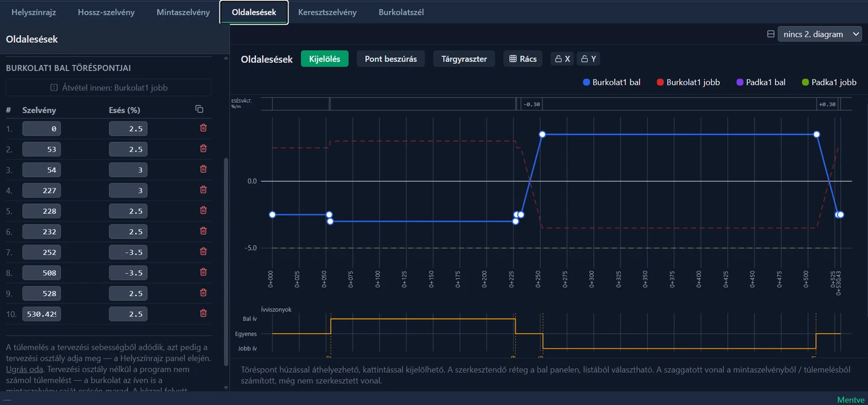Edit Szelvény field with value 54
This screenshot has height=405, width=868.
[42, 170]
